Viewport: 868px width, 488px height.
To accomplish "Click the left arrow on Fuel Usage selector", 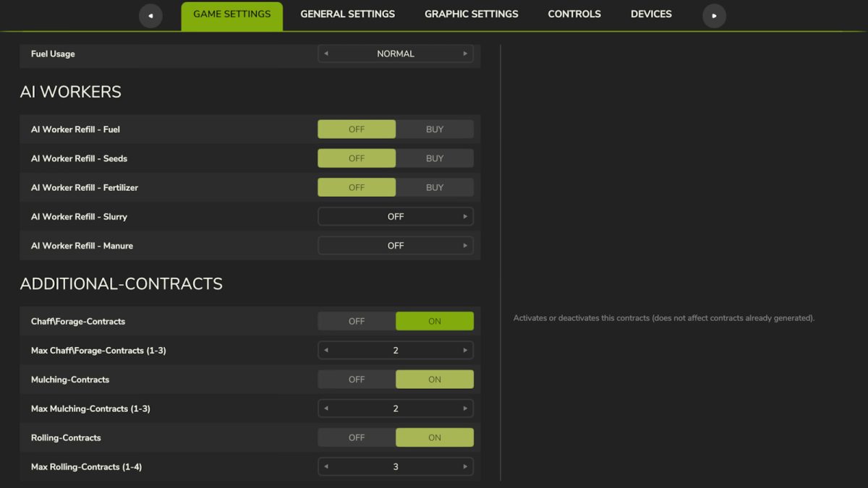I will [x=326, y=53].
